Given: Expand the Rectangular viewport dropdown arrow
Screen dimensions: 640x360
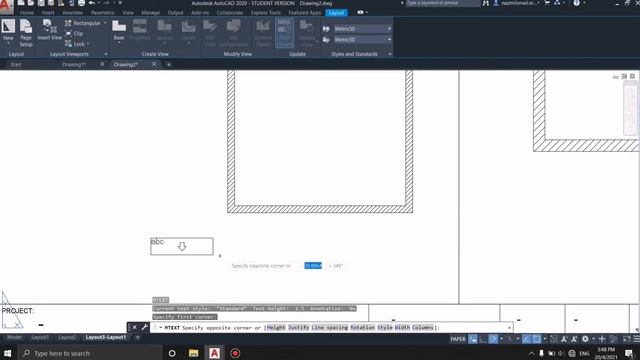Looking at the screenshot, I should click(105, 23).
